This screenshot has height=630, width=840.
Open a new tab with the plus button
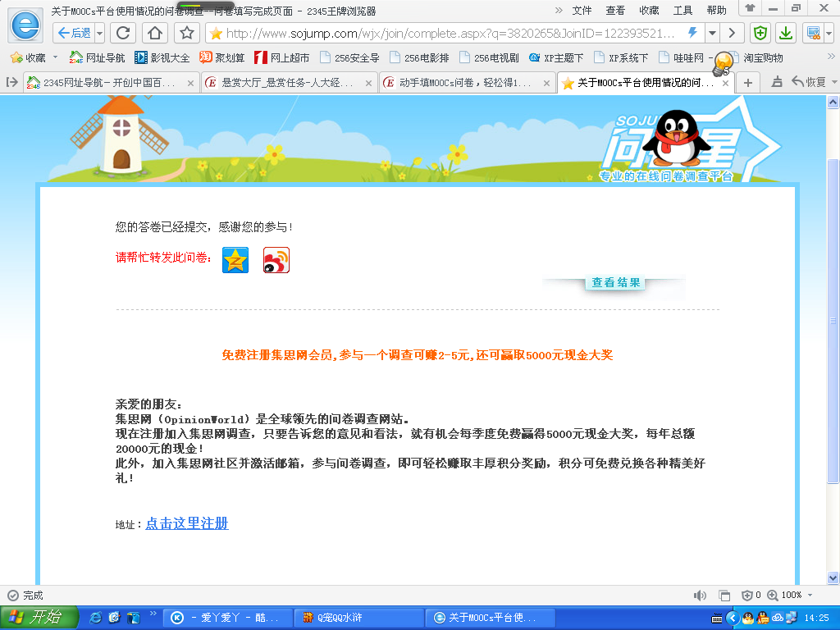coord(748,83)
